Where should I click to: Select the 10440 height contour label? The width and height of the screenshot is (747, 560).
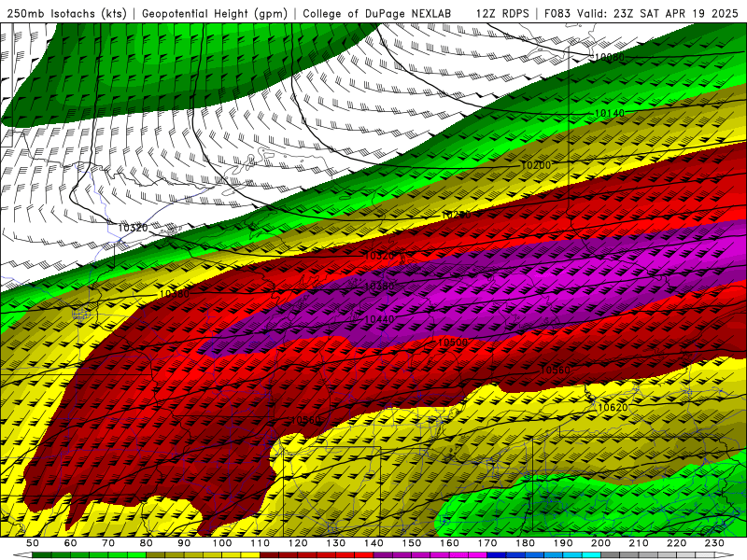379,319
